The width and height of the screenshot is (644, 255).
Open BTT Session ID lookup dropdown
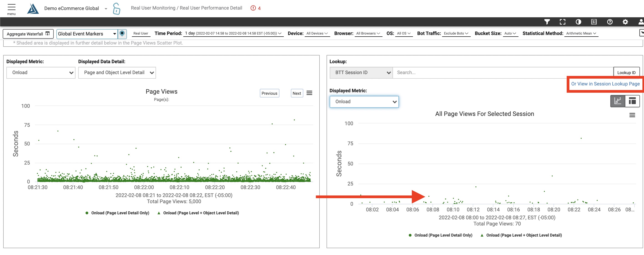click(x=361, y=73)
